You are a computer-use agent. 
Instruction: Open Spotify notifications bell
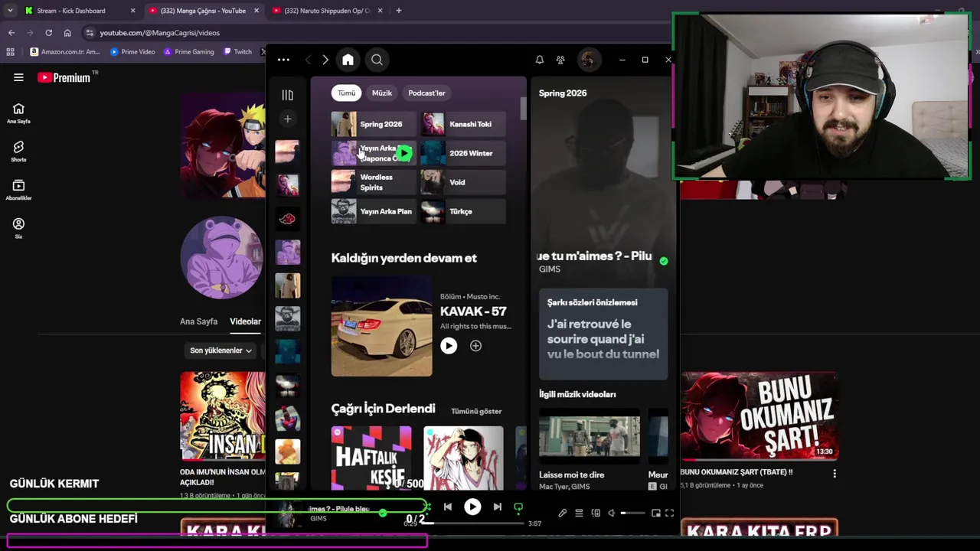point(540,60)
